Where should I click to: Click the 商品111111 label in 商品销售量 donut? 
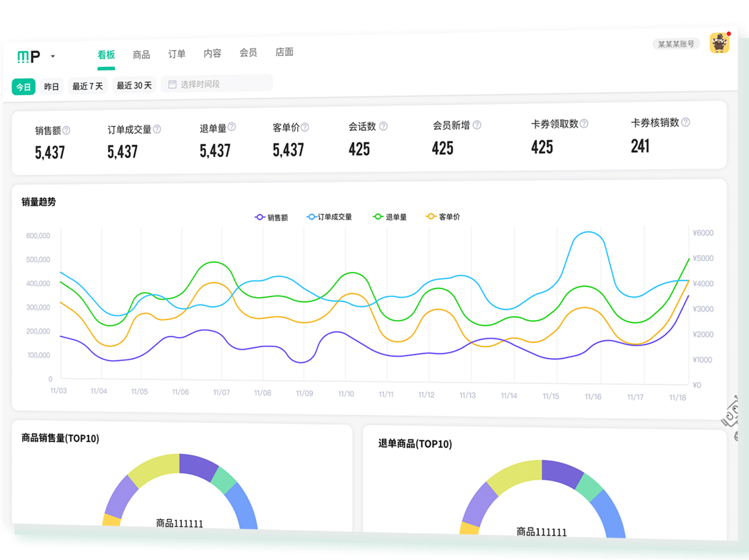tap(179, 524)
